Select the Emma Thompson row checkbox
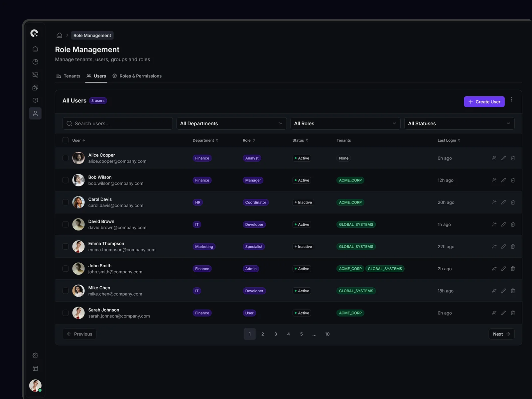Image resolution: width=532 pixels, height=399 pixels. (66, 246)
